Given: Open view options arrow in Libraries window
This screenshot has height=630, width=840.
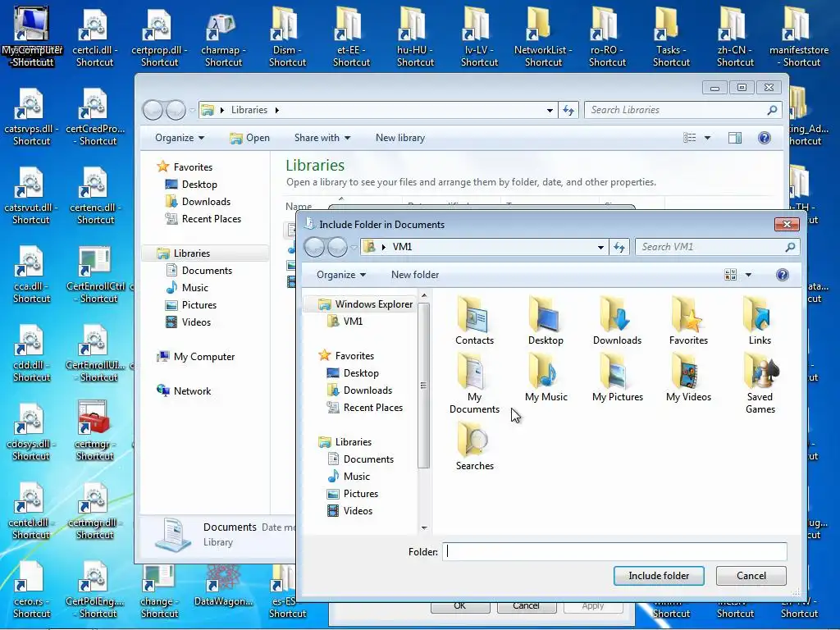Looking at the screenshot, I should point(707,138).
